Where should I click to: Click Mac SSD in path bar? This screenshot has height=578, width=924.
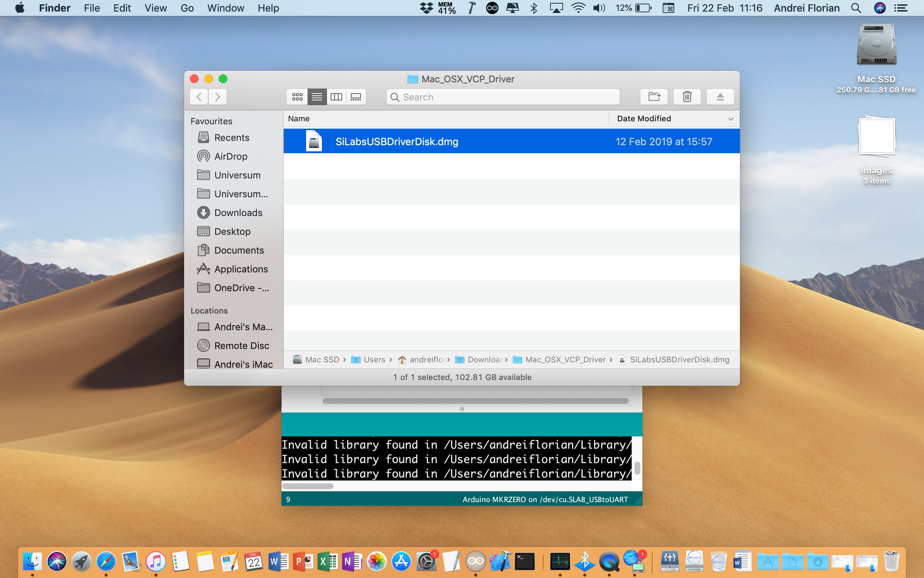tap(316, 359)
